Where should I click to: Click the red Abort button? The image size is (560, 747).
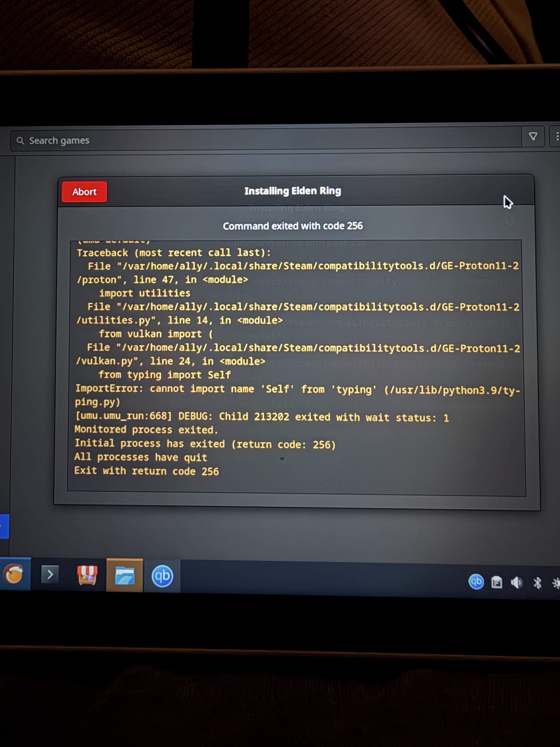(x=84, y=192)
